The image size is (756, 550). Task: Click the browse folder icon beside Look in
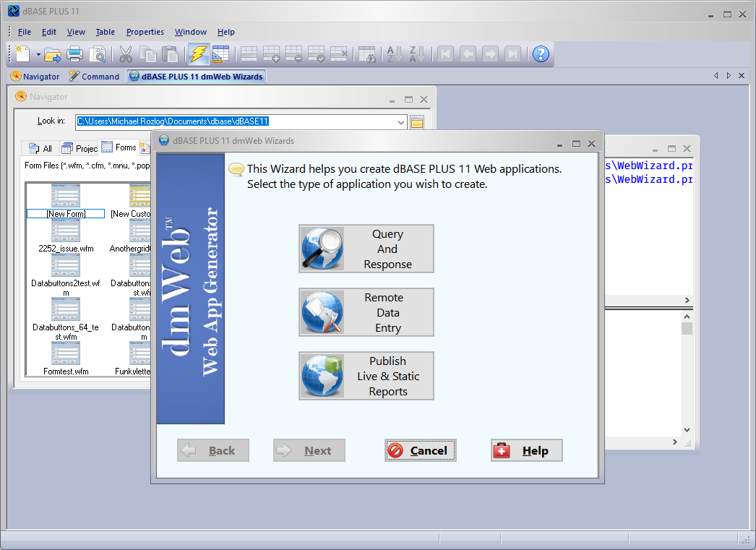[417, 122]
